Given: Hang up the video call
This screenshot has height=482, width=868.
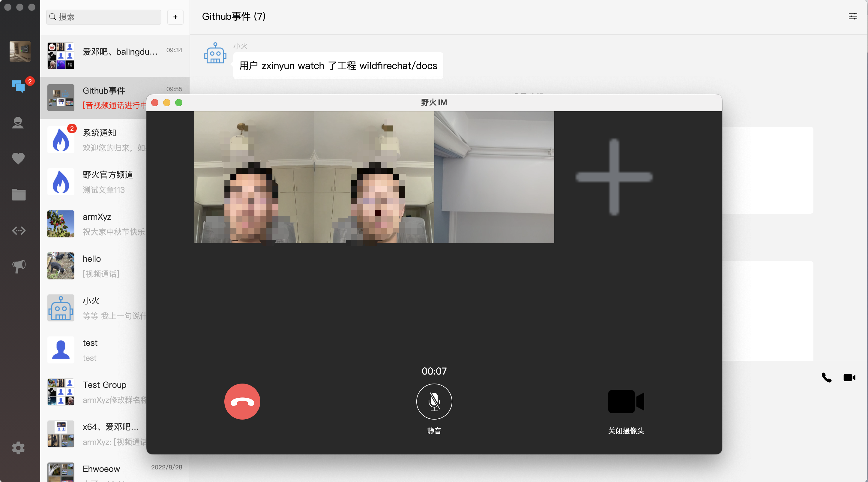Looking at the screenshot, I should click(242, 401).
